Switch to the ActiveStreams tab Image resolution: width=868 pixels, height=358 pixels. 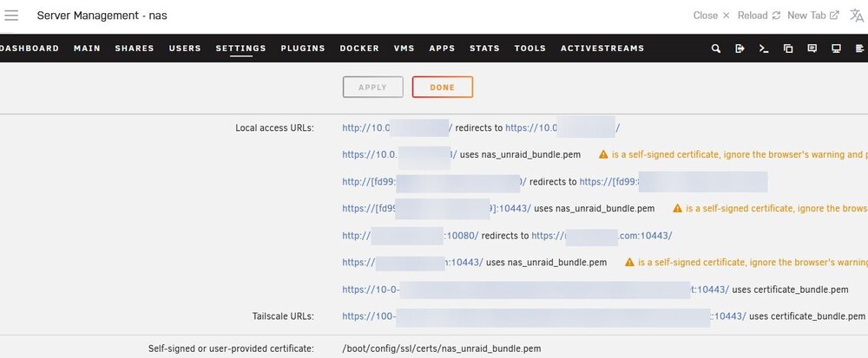click(602, 48)
